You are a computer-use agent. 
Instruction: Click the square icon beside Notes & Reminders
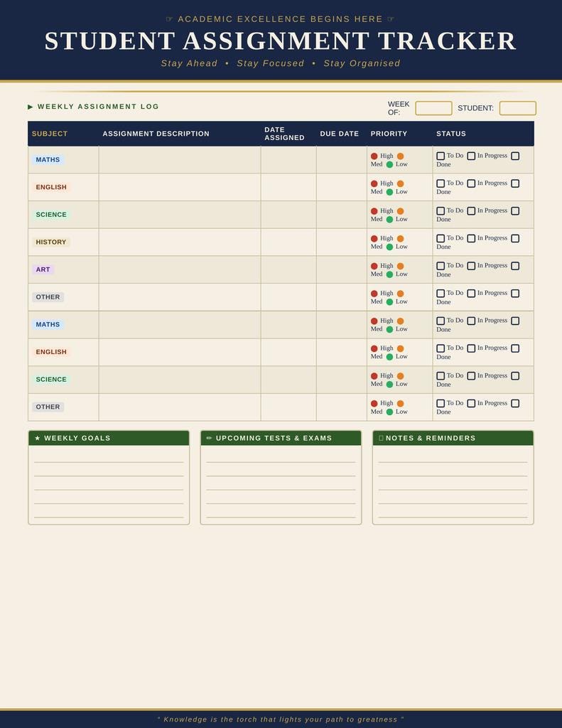(381, 438)
